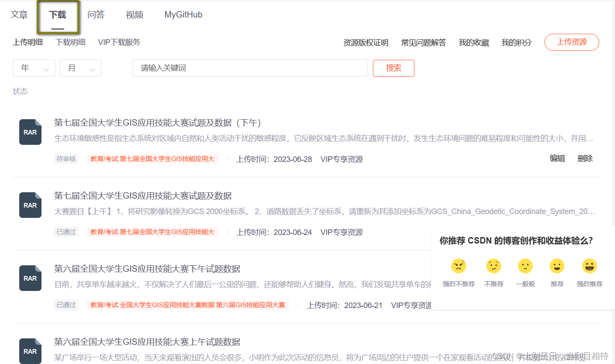Choose the 强烈推荐 laughing emoji
The width and height of the screenshot is (615, 364).
589,266
